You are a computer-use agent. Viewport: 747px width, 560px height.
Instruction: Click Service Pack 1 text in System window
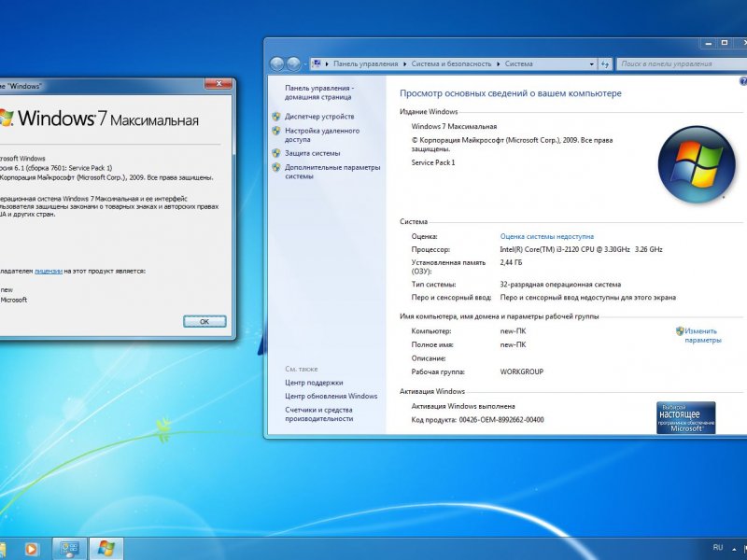tap(433, 162)
